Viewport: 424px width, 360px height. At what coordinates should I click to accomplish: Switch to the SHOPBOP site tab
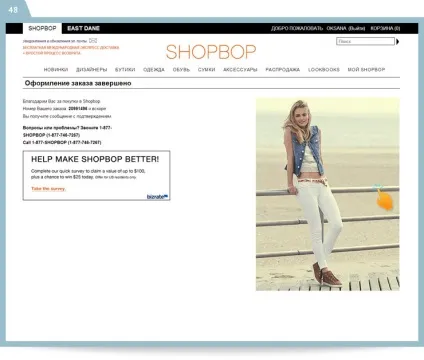pyautogui.click(x=42, y=28)
